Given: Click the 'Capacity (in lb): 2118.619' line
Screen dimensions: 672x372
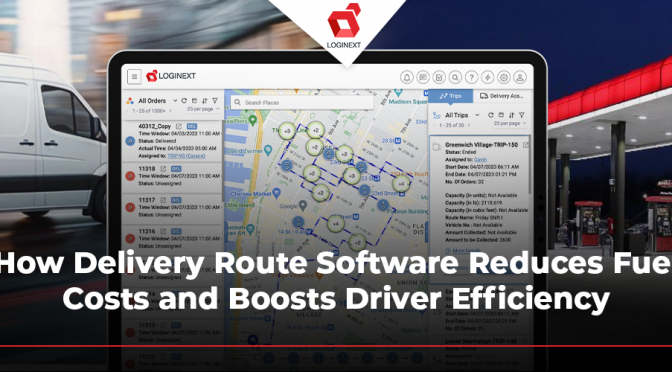Looking at the screenshot, I should [x=475, y=202].
